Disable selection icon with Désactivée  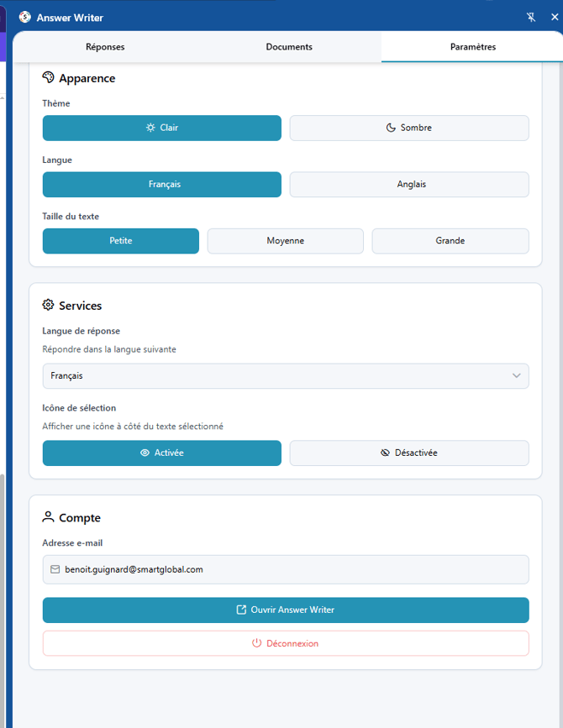coord(409,453)
